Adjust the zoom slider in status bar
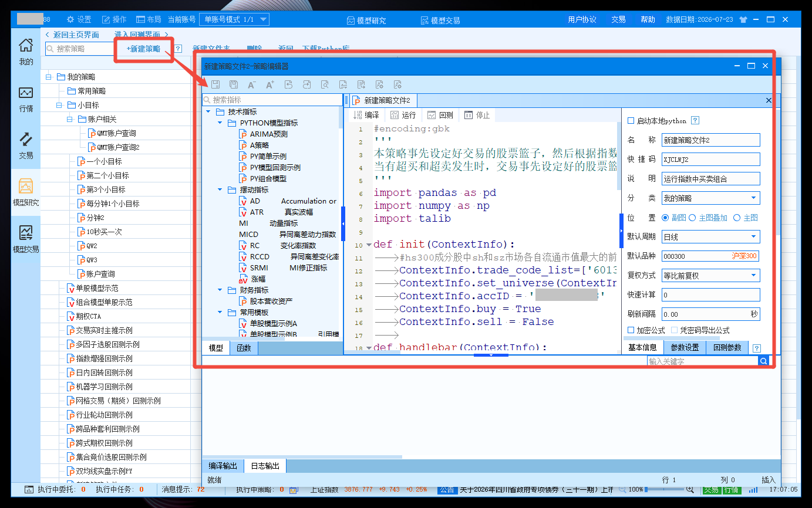This screenshot has height=508, width=812. (665, 489)
